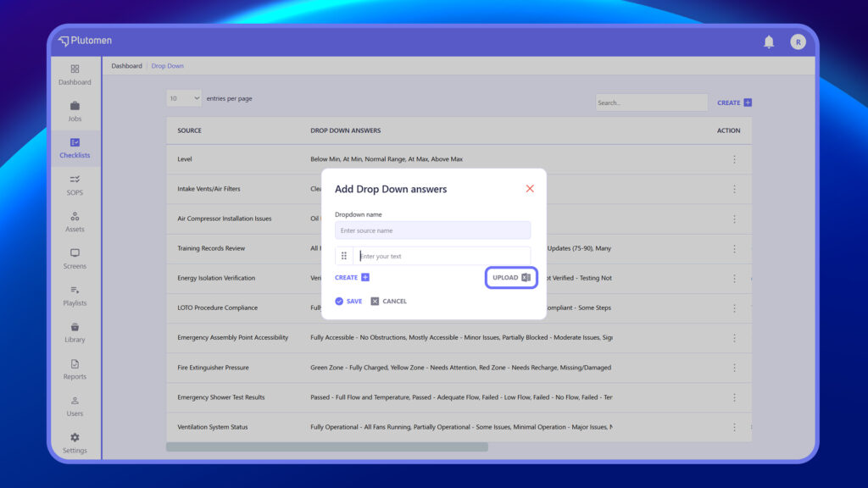Image resolution: width=868 pixels, height=488 pixels.
Task: Open action menu for Energy Isolation Verification
Action: coord(734,278)
